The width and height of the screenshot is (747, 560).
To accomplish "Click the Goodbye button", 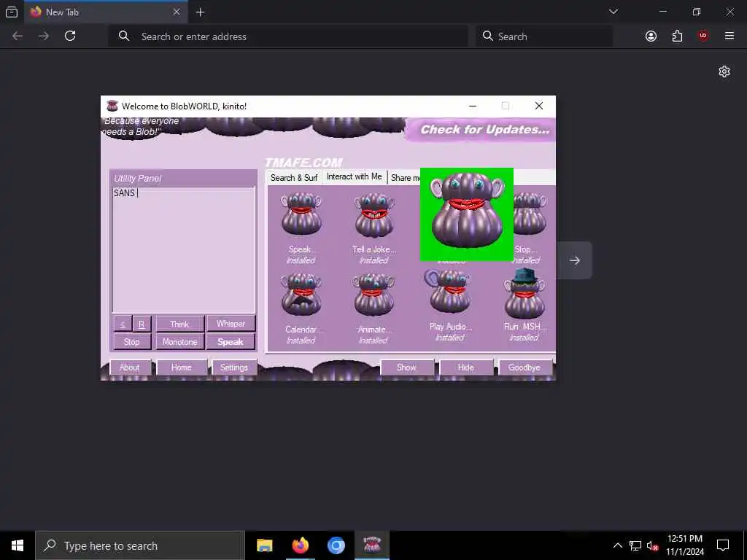I will tap(525, 367).
